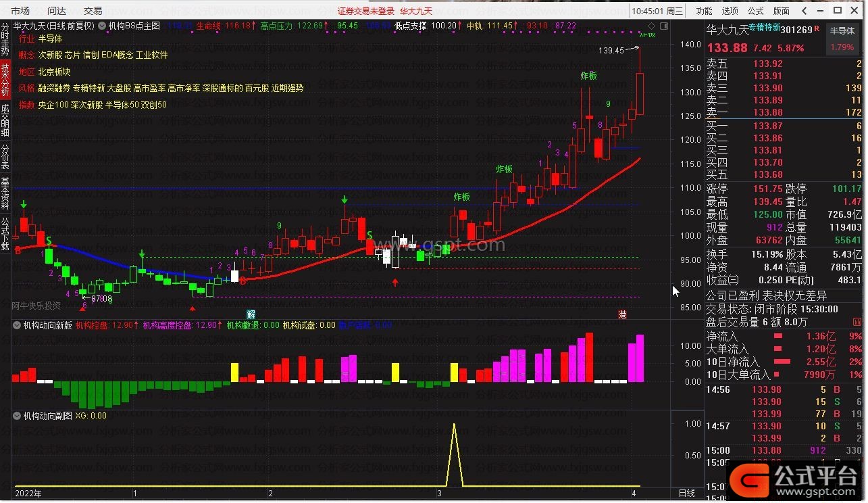Open the 交易 menu

(93, 11)
